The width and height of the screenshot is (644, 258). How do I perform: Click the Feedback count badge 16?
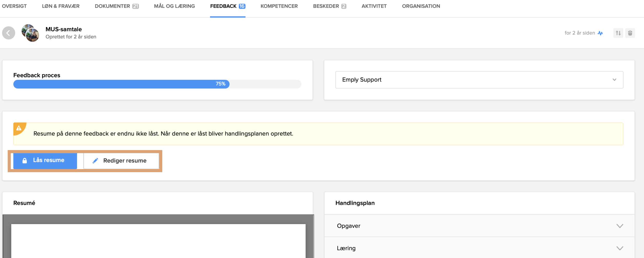pyautogui.click(x=242, y=6)
